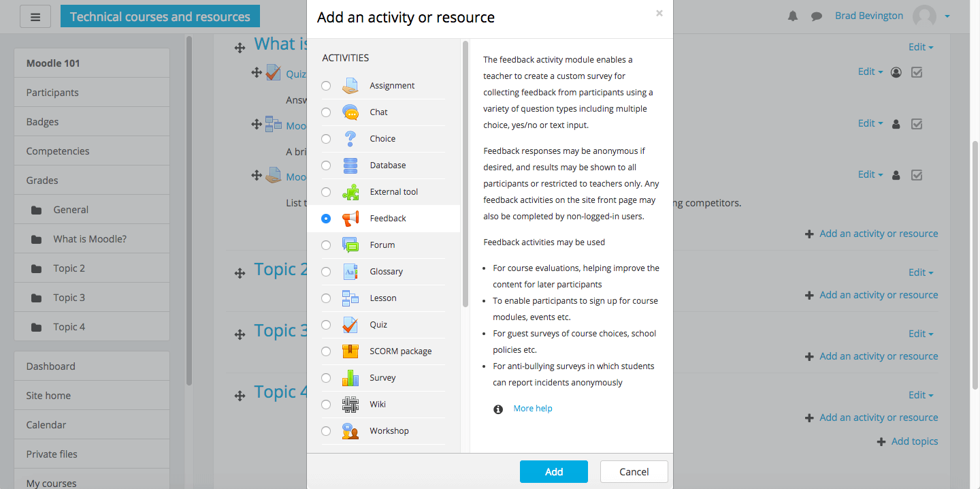Open the Edit dropdown for Topic 4
980x489 pixels.
tap(921, 395)
